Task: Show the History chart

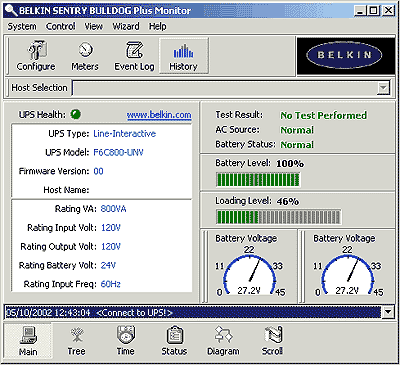Action: [183, 56]
